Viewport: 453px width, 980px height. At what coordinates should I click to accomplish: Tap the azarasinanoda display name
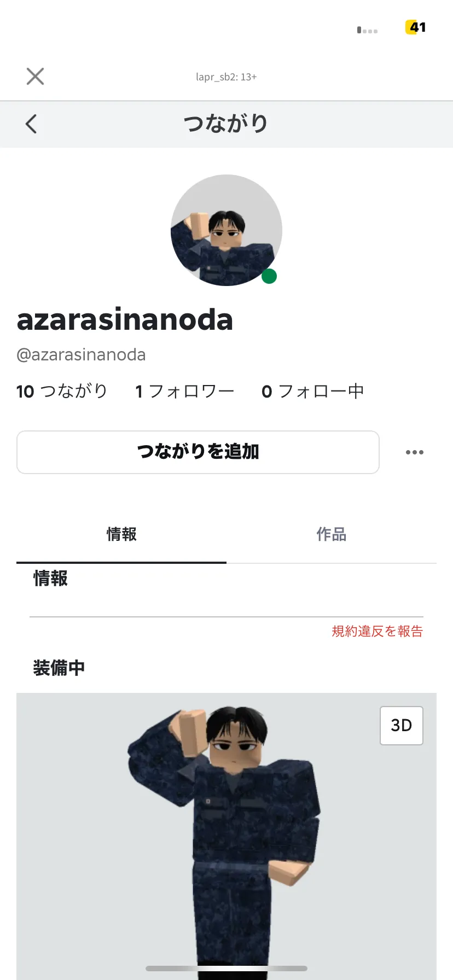125,320
